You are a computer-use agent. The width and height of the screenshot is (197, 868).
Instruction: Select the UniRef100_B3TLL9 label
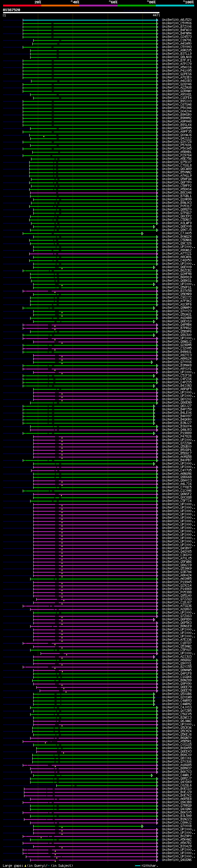(x=177, y=54)
